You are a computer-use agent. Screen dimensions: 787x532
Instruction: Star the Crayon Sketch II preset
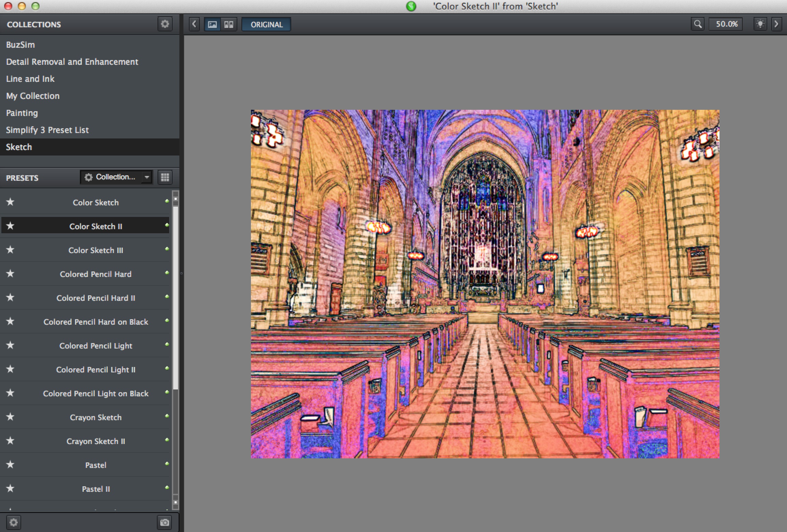click(x=10, y=441)
